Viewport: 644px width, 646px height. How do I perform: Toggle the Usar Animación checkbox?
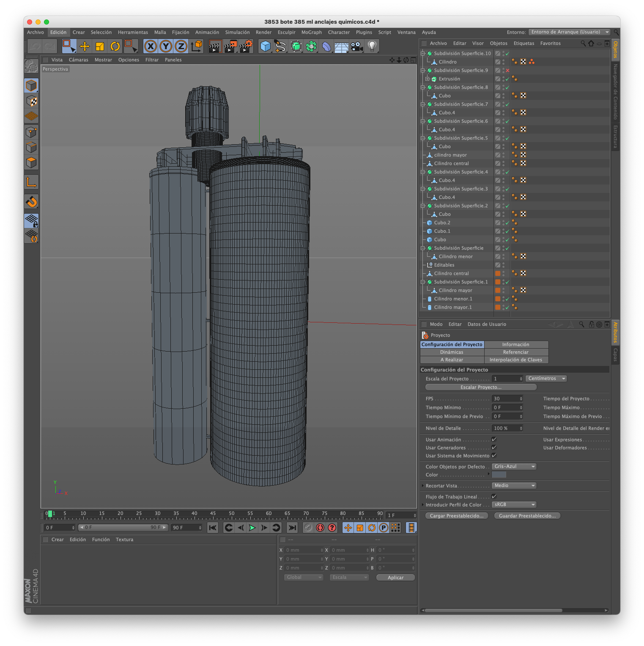pyautogui.click(x=494, y=440)
